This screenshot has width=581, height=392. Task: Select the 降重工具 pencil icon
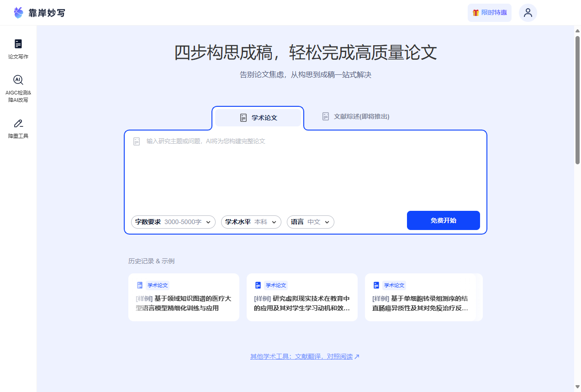tap(18, 123)
